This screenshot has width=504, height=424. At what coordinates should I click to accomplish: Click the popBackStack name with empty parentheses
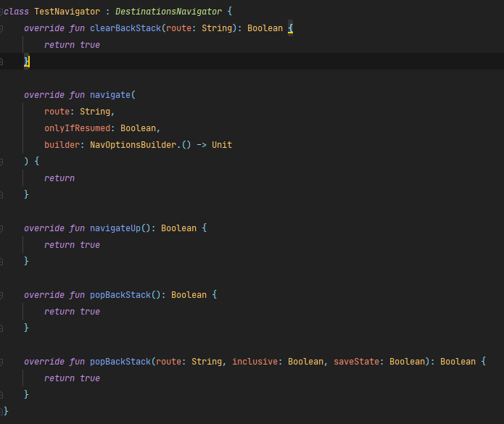120,295
